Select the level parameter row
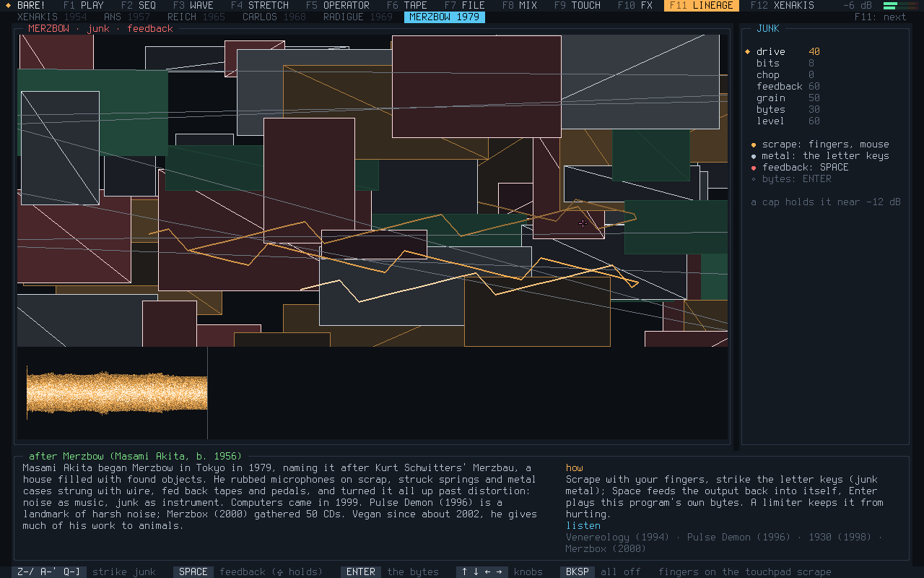Screen dimensions: 924x578 (788, 121)
